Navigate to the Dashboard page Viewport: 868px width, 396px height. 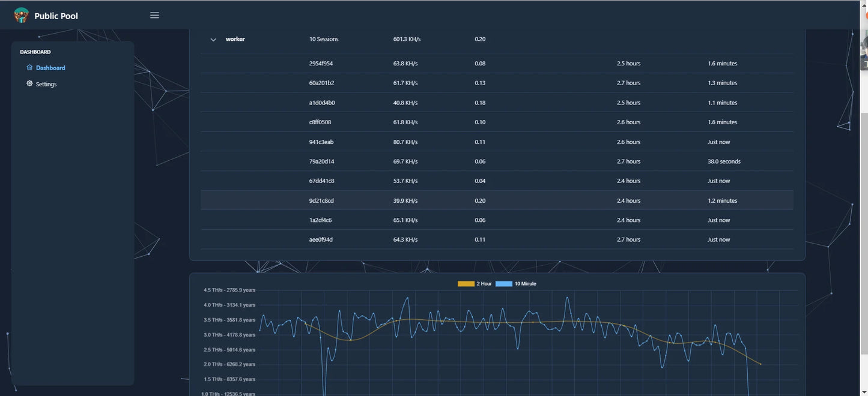50,67
